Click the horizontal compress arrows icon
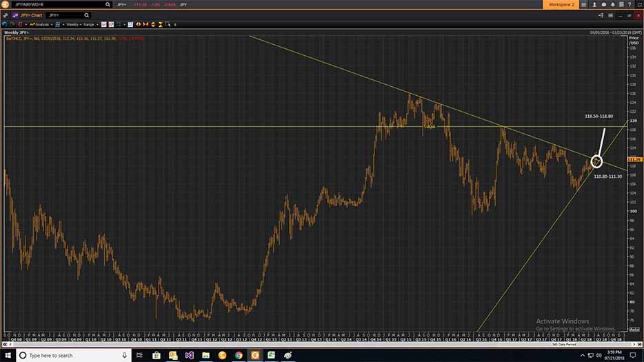644x362 pixels. click(x=145, y=25)
